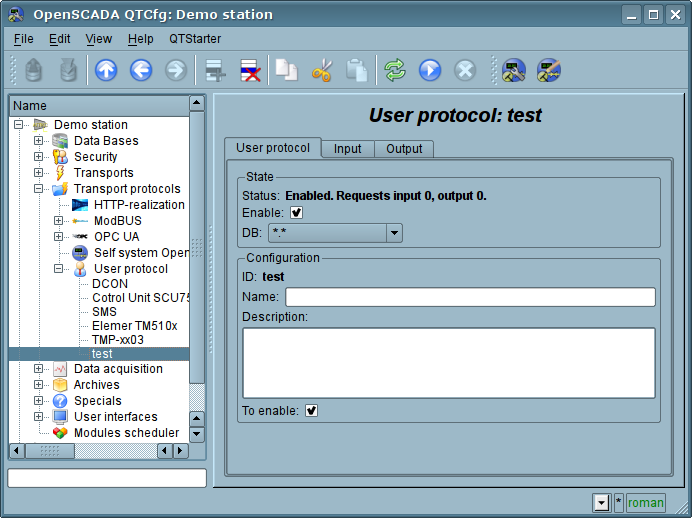Open the QTStarter menu
692x518 pixels.
click(x=195, y=39)
